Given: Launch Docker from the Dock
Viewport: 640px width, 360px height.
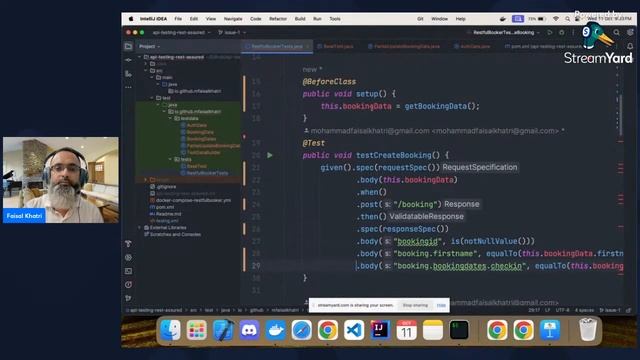Looking at the screenshot, I should click(276, 330).
